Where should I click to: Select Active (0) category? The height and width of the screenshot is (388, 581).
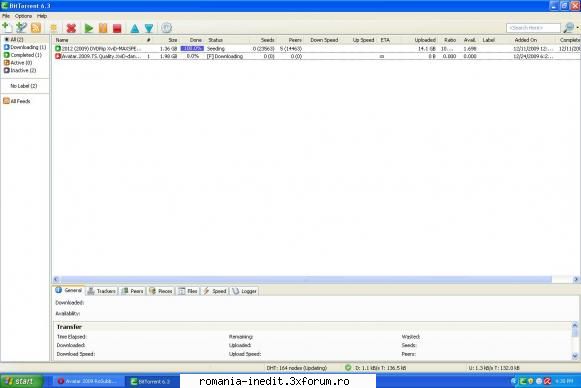(18, 63)
